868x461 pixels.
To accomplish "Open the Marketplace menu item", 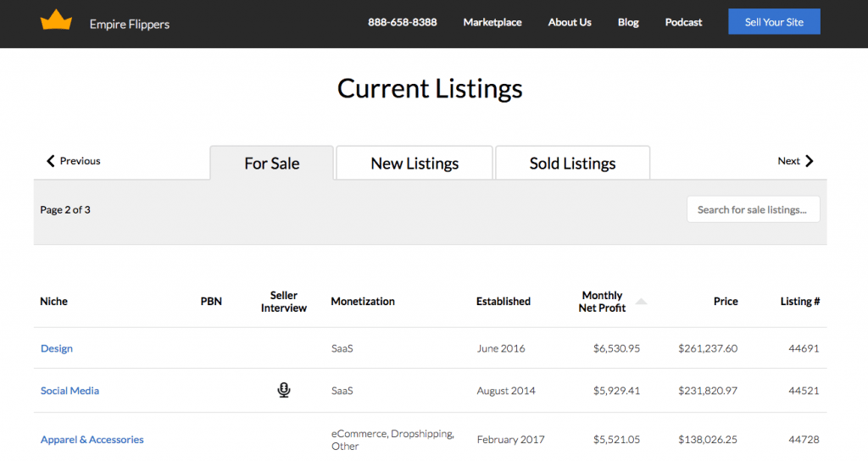I will 492,22.
